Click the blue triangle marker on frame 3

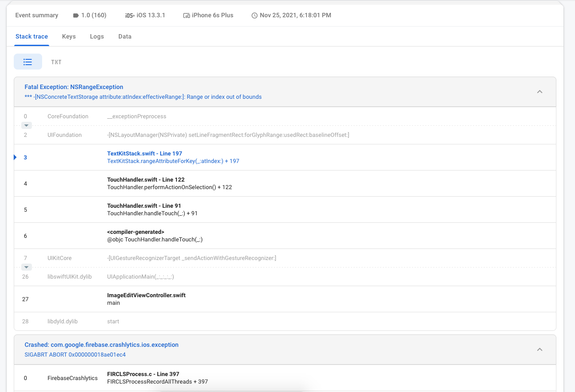(16, 157)
